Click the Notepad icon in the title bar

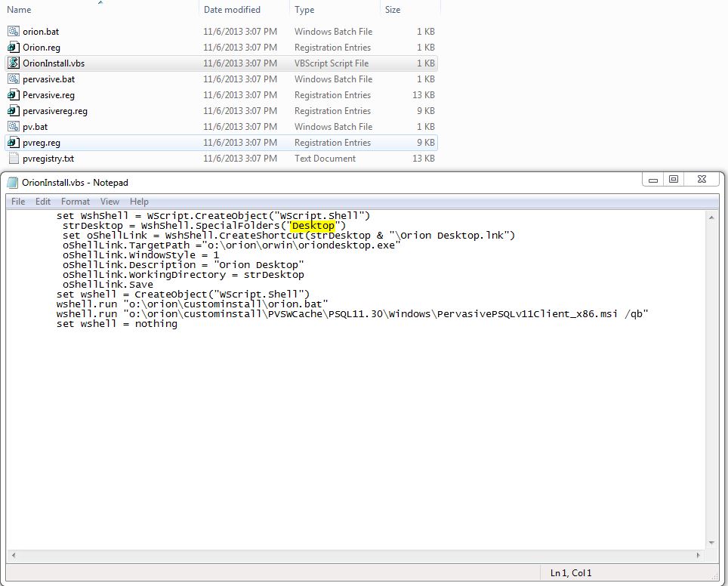[x=13, y=183]
